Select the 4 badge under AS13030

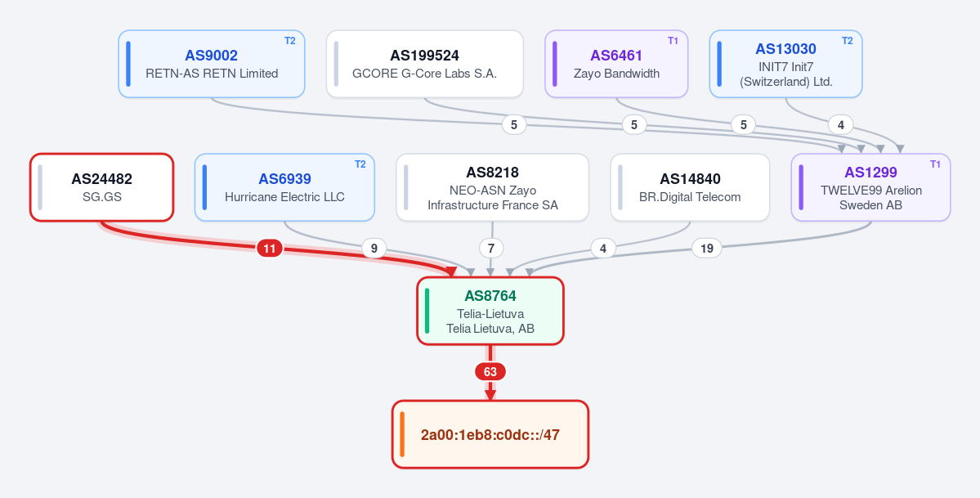(x=840, y=125)
